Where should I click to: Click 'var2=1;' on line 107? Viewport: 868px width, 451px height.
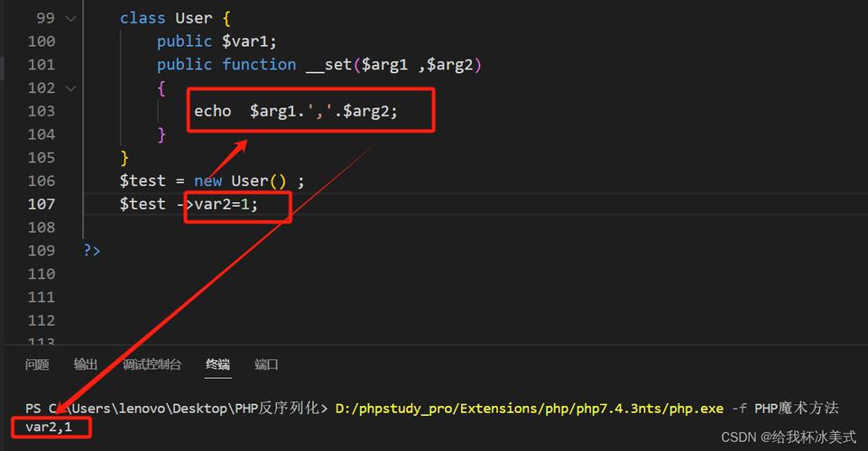click(x=226, y=204)
